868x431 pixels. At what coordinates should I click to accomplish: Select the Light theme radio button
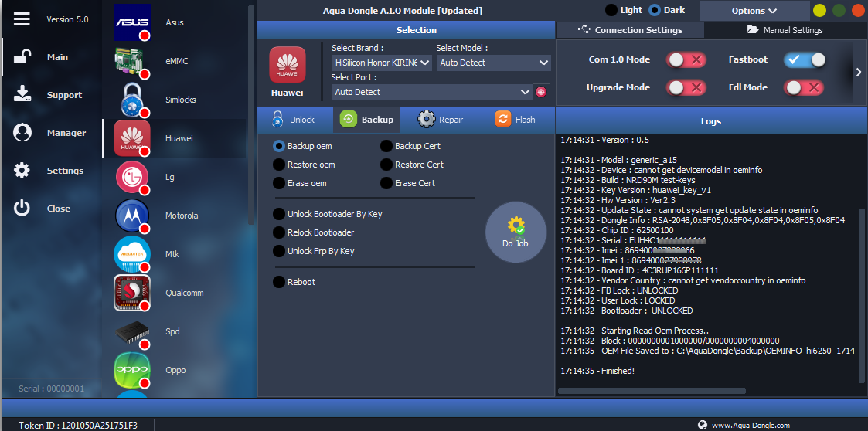pyautogui.click(x=611, y=10)
